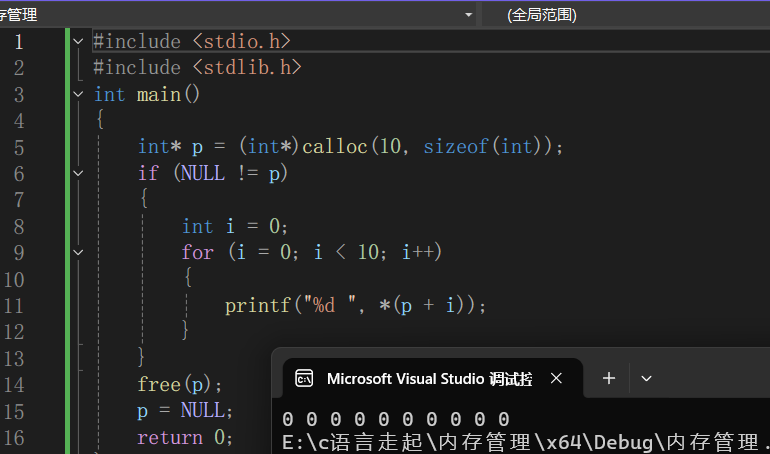Click line number 5 in the gutter
Viewport: 770px width, 454px height.
[x=19, y=148]
